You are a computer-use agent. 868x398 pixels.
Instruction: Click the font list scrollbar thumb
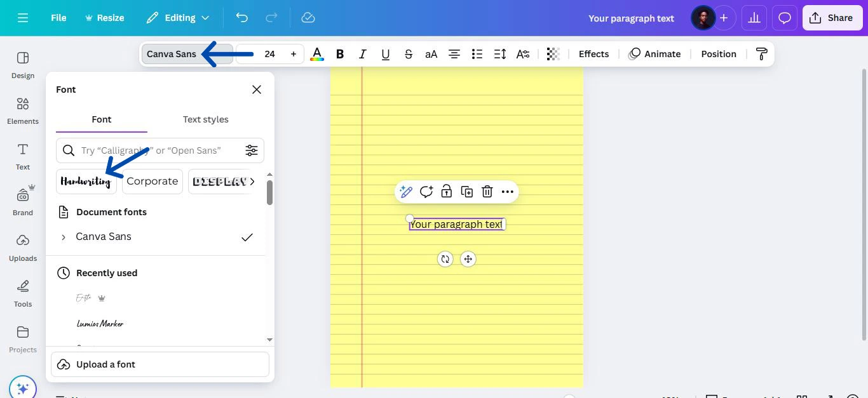point(269,192)
